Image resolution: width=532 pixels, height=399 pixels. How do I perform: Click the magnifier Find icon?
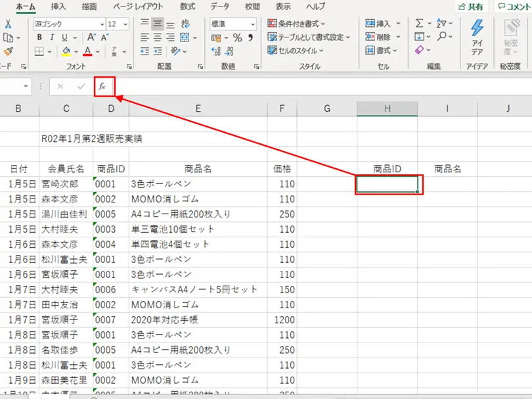(x=442, y=35)
